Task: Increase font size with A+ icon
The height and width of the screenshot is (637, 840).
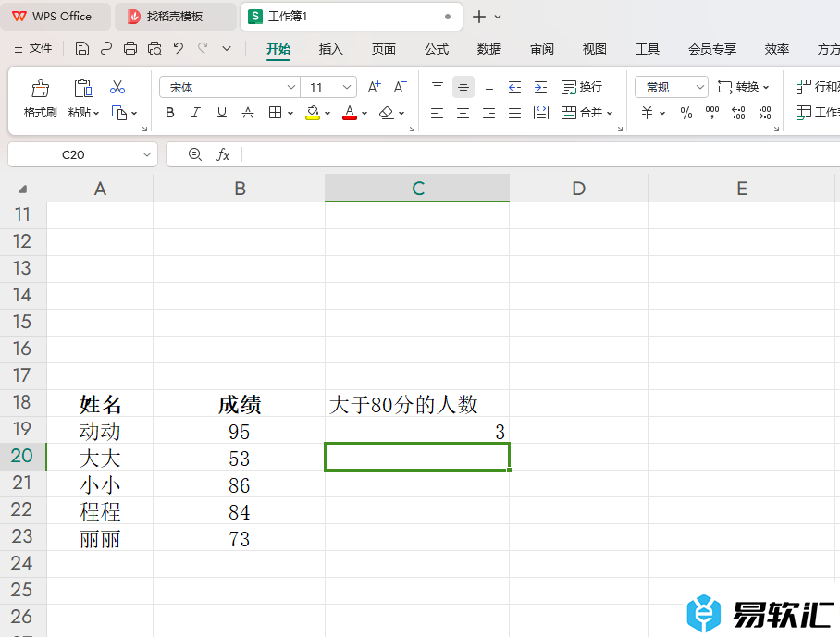Action: [374, 87]
